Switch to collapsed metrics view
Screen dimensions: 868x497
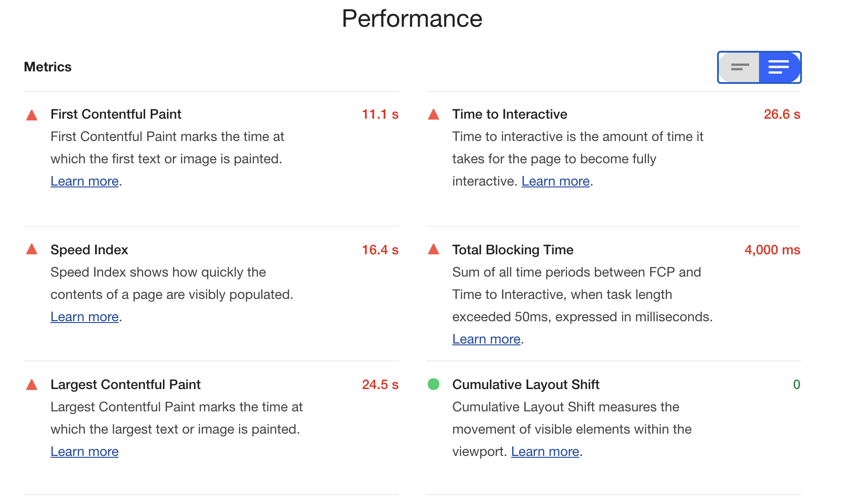pos(739,67)
